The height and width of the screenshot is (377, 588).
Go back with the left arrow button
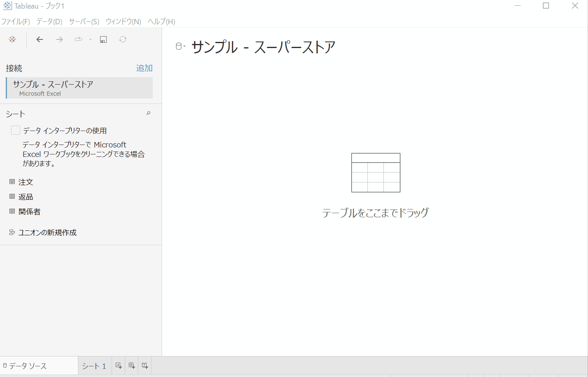40,39
